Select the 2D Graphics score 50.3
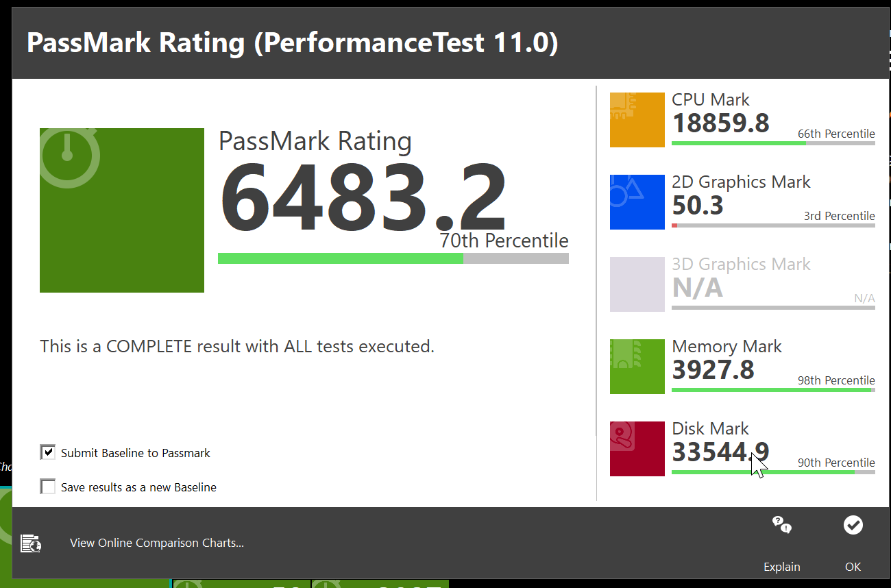 698,206
